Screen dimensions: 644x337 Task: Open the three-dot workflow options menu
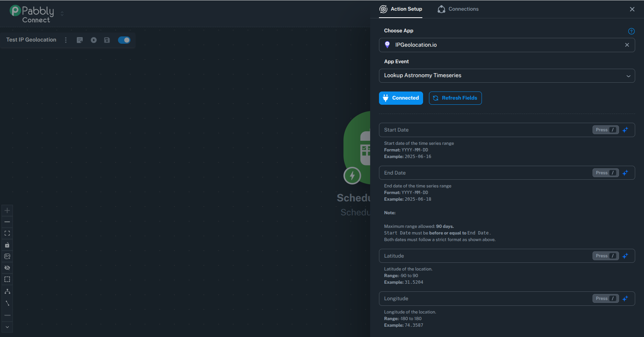(x=66, y=40)
